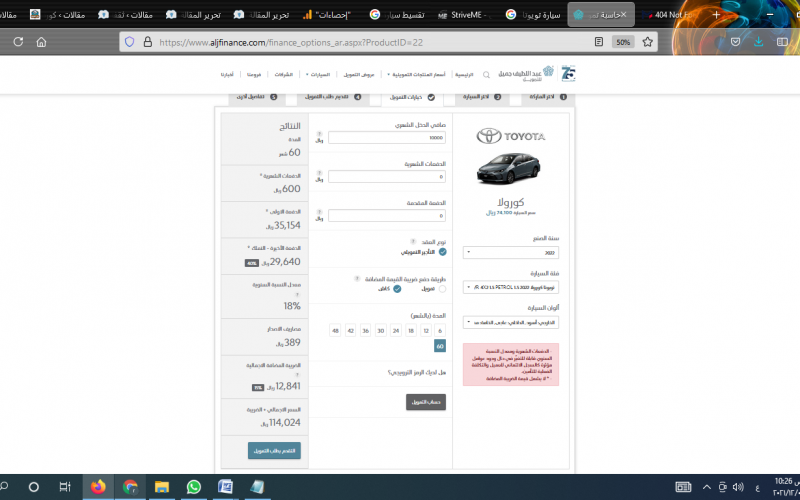Click the Corolla car image
Screen dimensions: 800x500
point(509,168)
